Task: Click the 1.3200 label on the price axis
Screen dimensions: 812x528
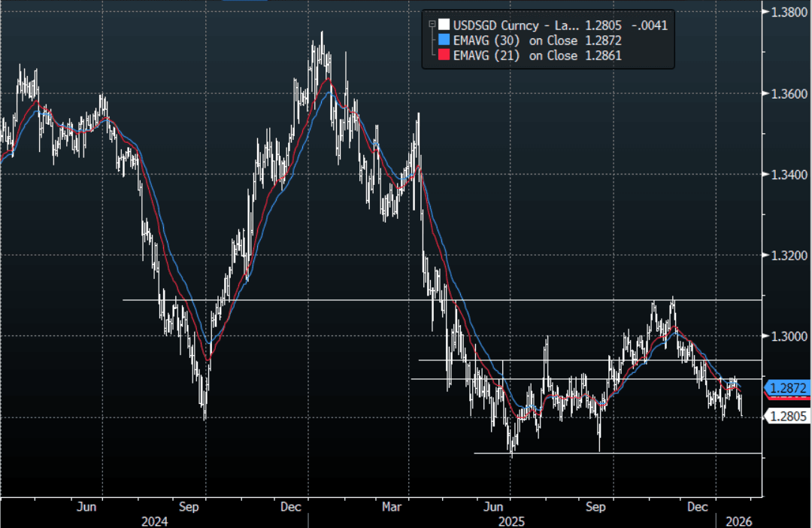Action: pos(787,256)
